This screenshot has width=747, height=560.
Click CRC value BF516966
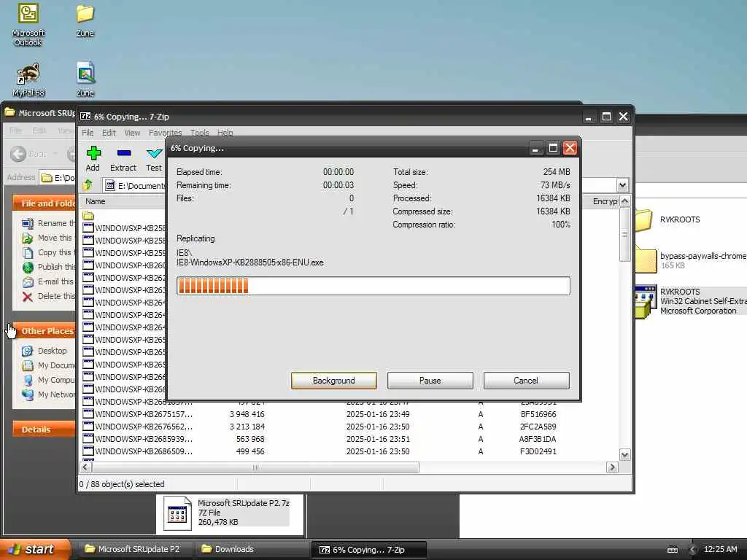(x=538, y=414)
